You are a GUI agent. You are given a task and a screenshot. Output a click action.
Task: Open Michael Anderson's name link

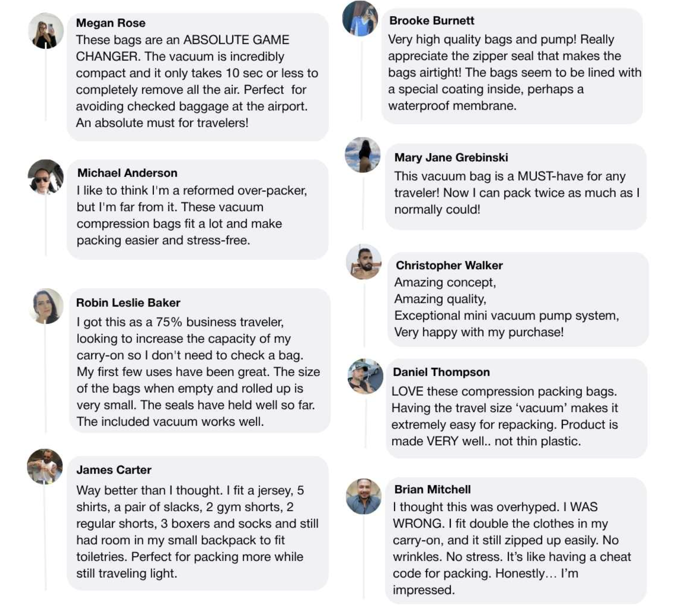127,173
